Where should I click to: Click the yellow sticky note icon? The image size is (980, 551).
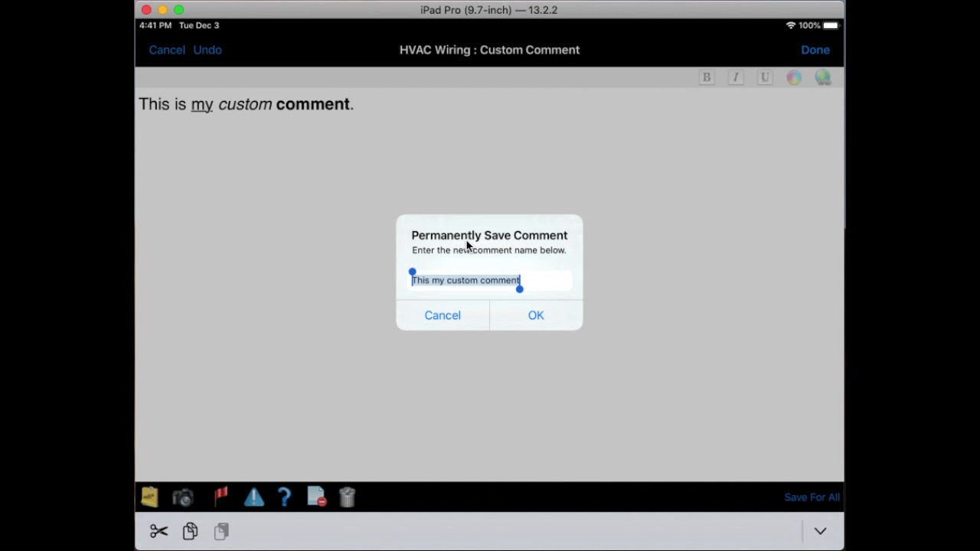(x=149, y=497)
